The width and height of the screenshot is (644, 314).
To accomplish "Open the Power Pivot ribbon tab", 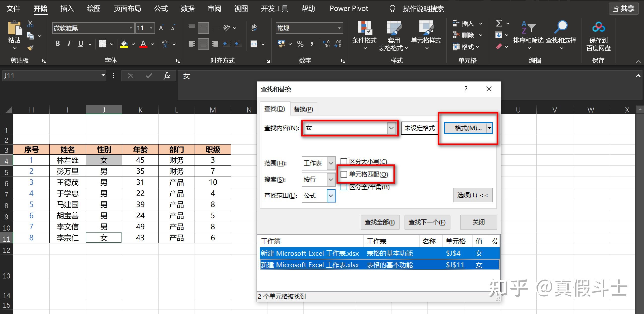I will pos(349,9).
